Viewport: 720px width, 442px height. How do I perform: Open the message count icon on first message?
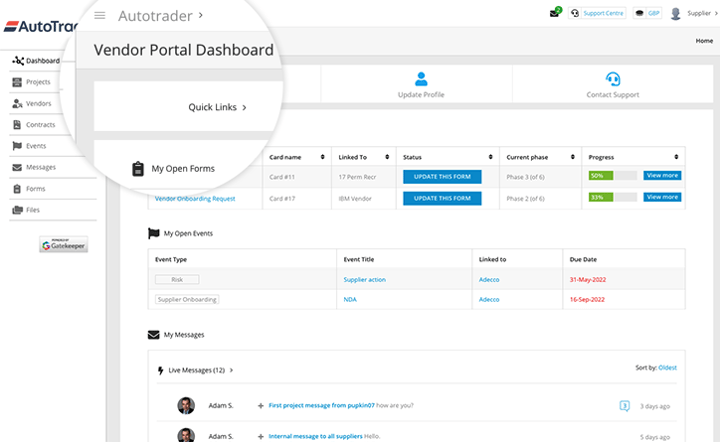624,405
